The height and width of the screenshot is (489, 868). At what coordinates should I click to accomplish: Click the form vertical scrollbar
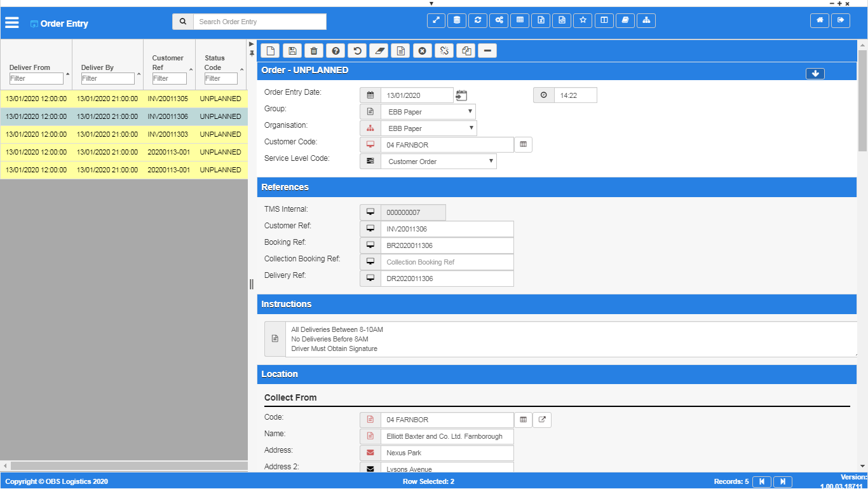click(862, 100)
